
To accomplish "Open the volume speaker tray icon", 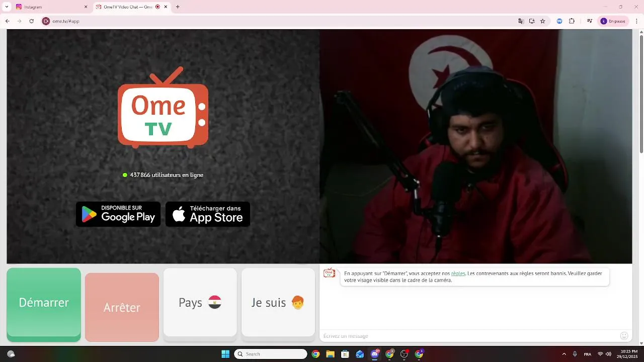I will click(x=608, y=354).
